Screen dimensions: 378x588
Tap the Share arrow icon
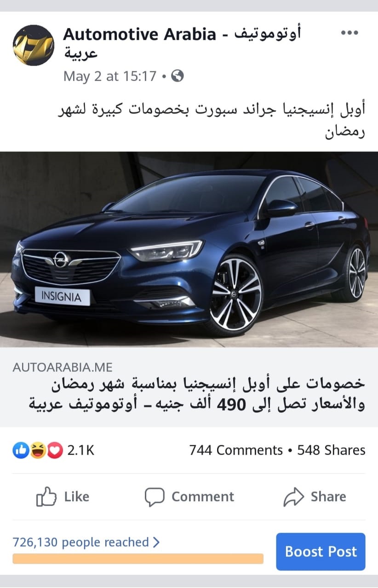[x=294, y=497]
